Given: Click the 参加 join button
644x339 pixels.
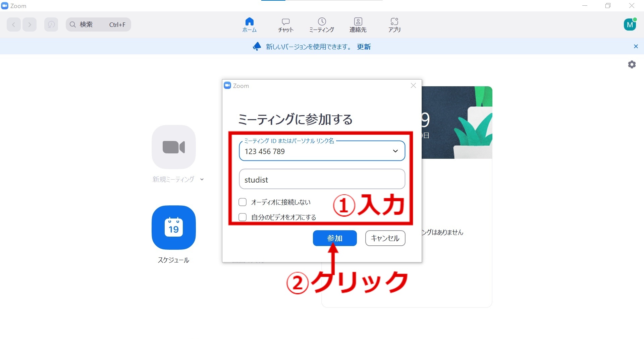Looking at the screenshot, I should [x=335, y=238].
